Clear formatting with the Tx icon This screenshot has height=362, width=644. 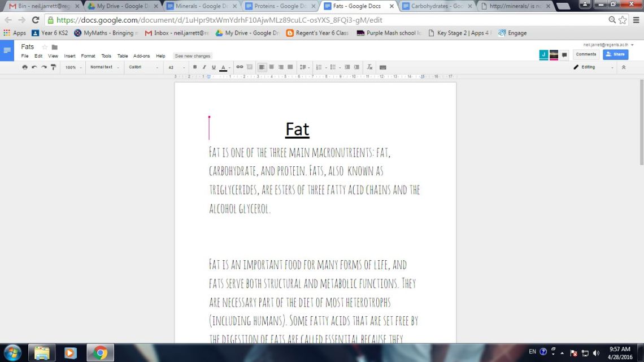click(369, 67)
